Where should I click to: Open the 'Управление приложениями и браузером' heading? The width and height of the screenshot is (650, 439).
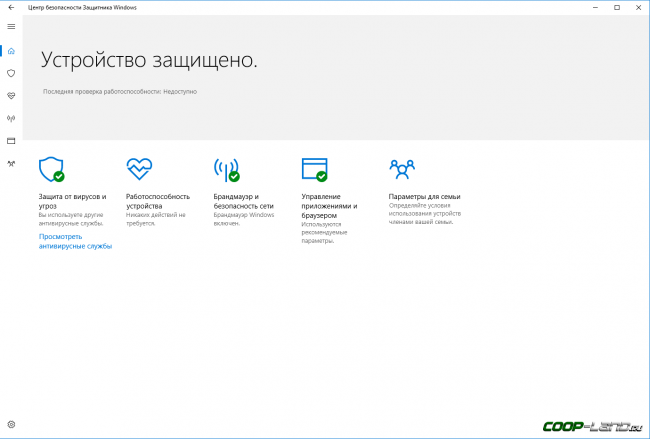pyautogui.click(x=329, y=206)
